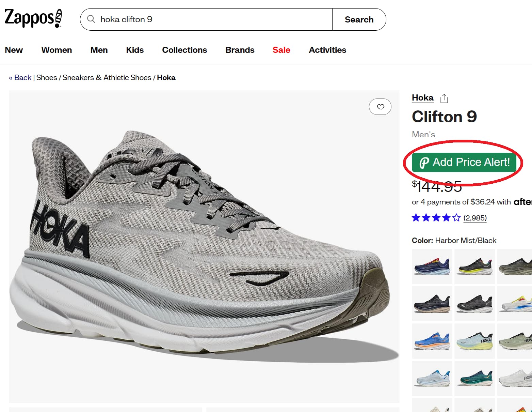
Task: Switch to the Sale section
Action: [x=281, y=50]
